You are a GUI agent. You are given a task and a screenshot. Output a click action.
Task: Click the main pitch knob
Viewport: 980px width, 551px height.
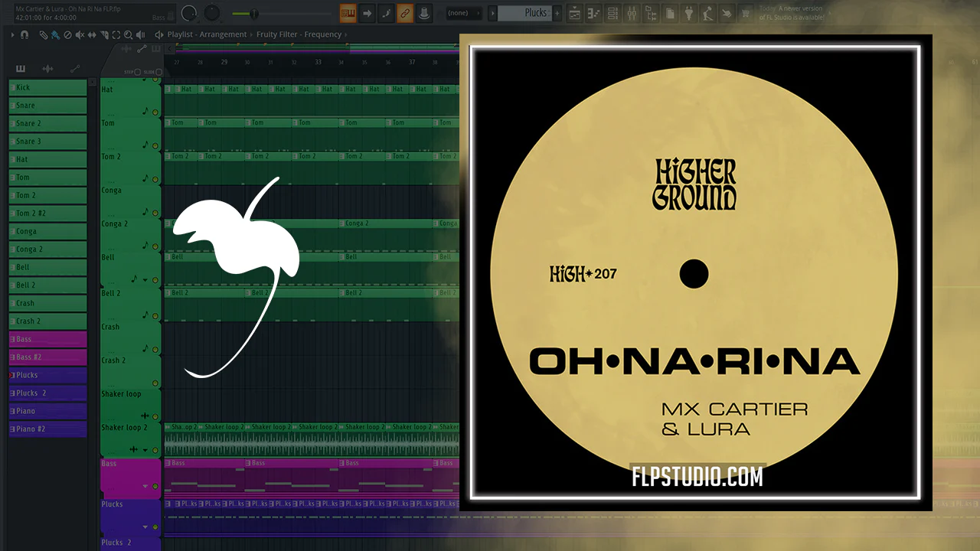click(x=212, y=13)
